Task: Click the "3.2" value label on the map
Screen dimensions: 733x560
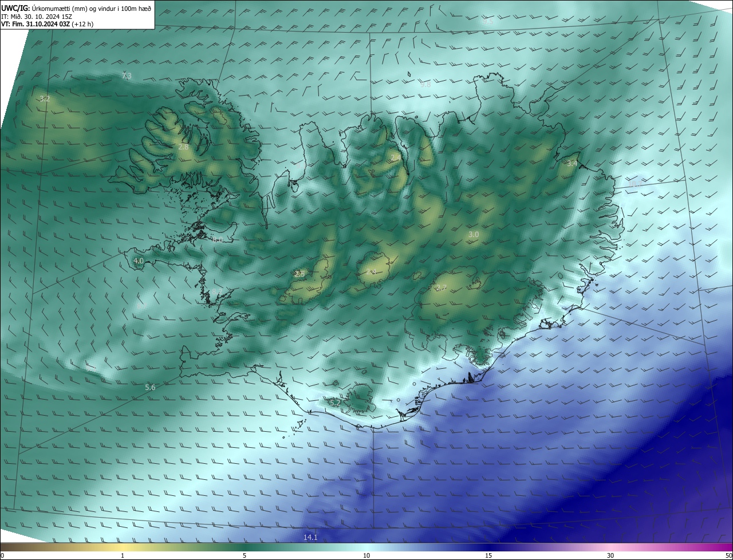Action: tap(45, 99)
